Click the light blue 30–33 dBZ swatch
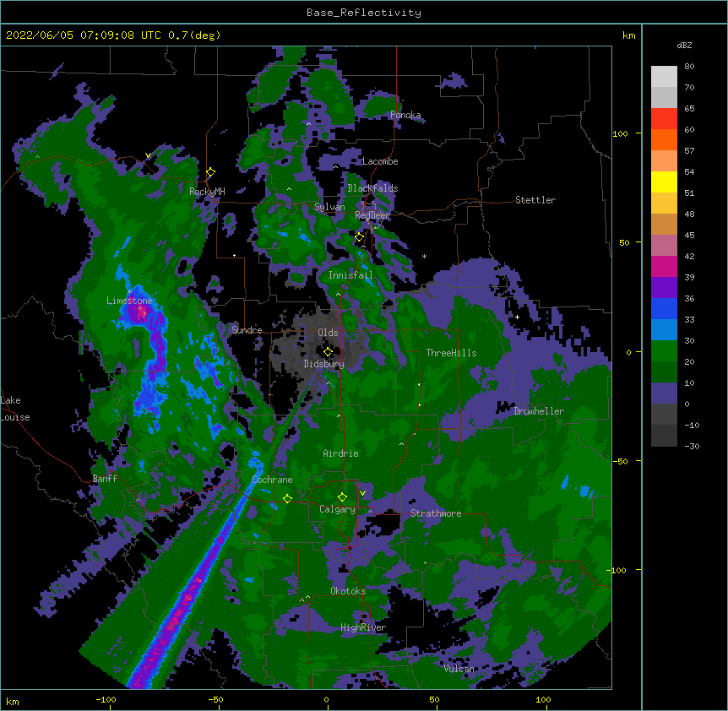The height and width of the screenshot is (711, 728). pyautogui.click(x=664, y=329)
